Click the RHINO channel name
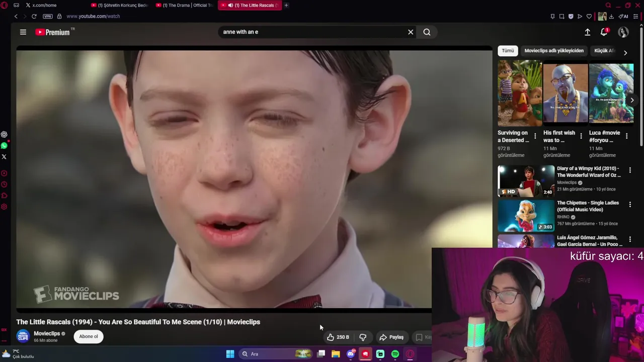Viewport: 644px width, 362px height. (563, 217)
